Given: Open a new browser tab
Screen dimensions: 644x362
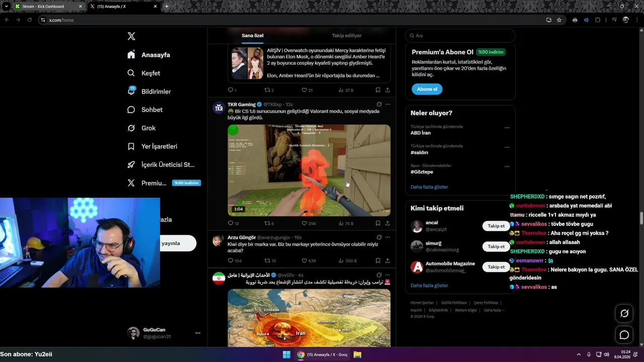Looking at the screenshot, I should pyautogui.click(x=167, y=7).
